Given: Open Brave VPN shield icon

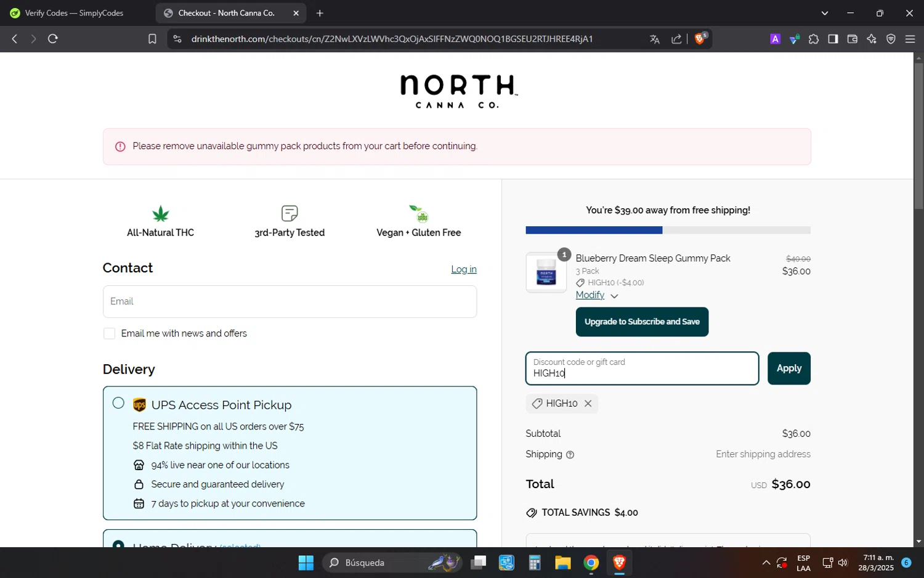Looking at the screenshot, I should (891, 39).
